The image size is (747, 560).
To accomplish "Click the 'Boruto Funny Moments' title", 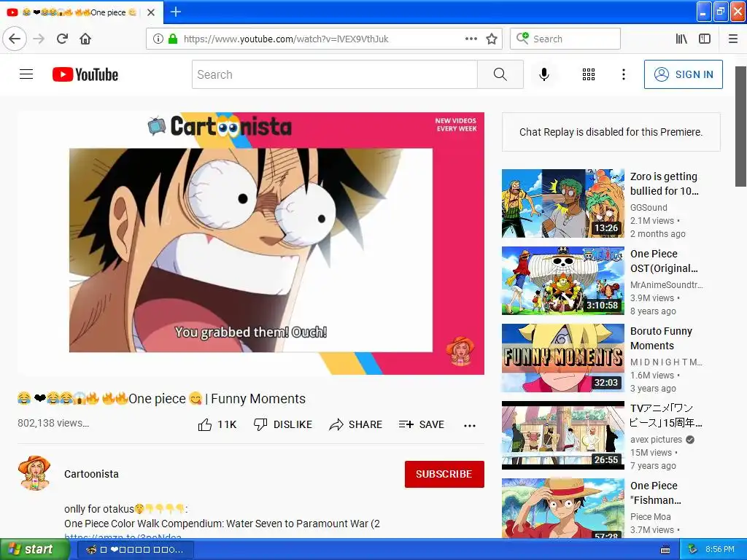I will coord(661,338).
